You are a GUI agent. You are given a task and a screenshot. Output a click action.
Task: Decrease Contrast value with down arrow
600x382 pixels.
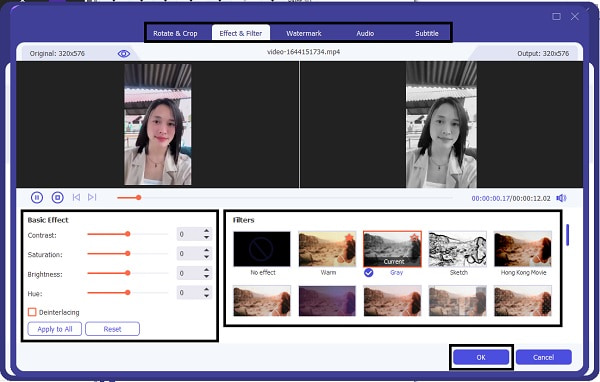click(x=207, y=237)
